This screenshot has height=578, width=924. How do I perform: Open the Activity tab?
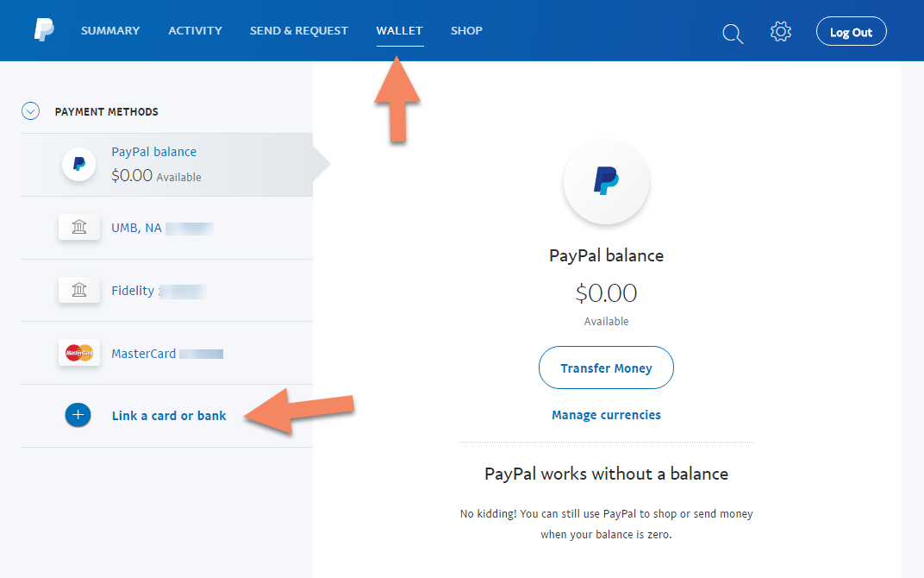point(195,31)
